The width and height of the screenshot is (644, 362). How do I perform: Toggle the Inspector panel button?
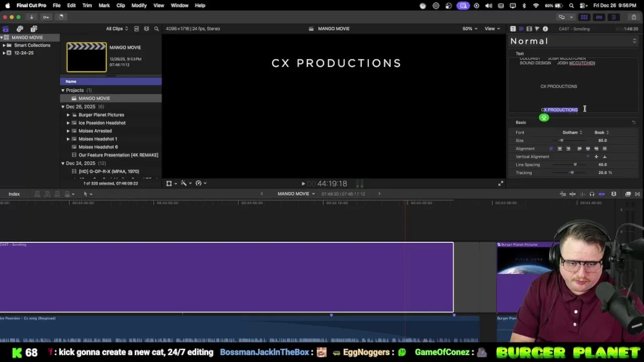613,17
